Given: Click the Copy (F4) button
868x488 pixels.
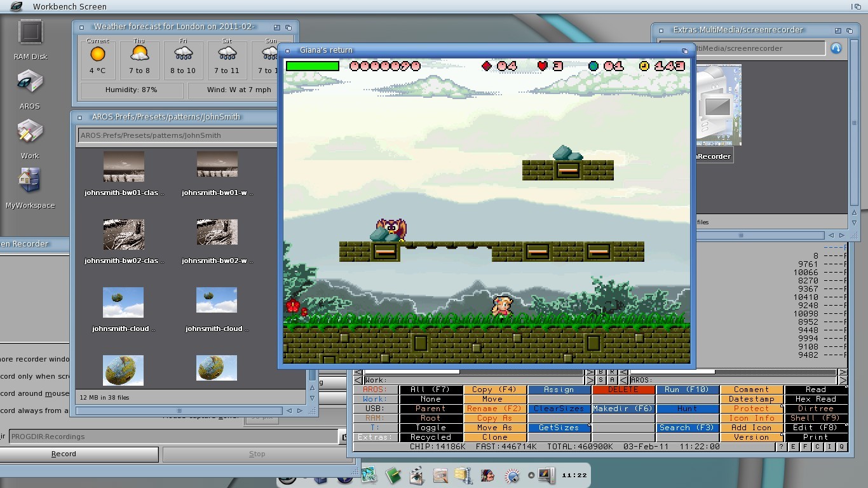Looking at the screenshot, I should click(x=495, y=390).
